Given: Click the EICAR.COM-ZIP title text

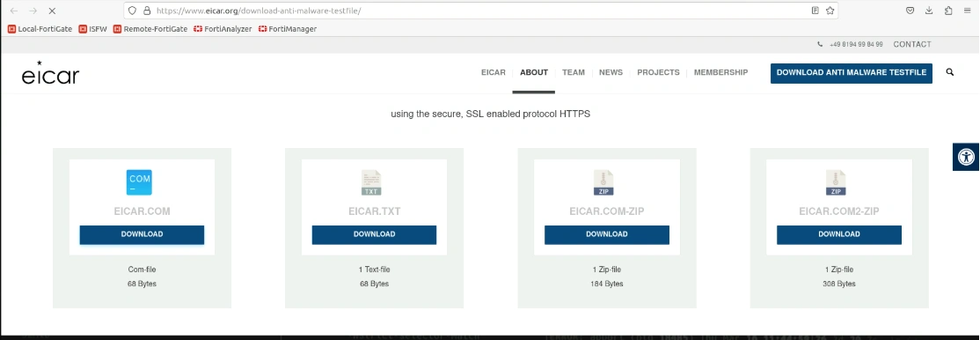Looking at the screenshot, I should 607,211.
